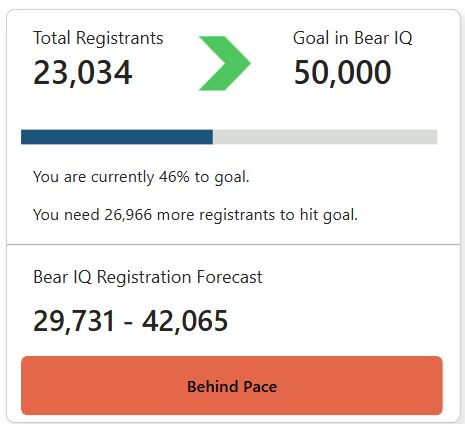Click the word goal in the percent line
The image size is (465, 424).
click(x=232, y=178)
